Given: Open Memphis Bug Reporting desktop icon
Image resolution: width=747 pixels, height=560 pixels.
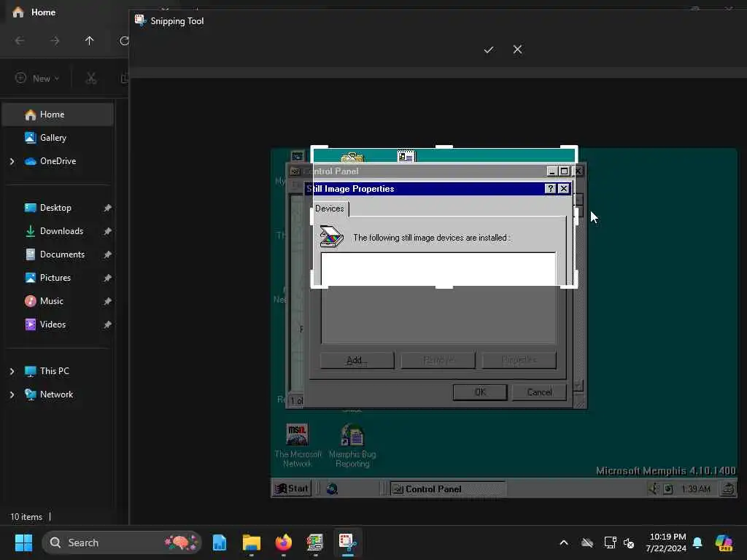Looking at the screenshot, I should pos(352,446).
